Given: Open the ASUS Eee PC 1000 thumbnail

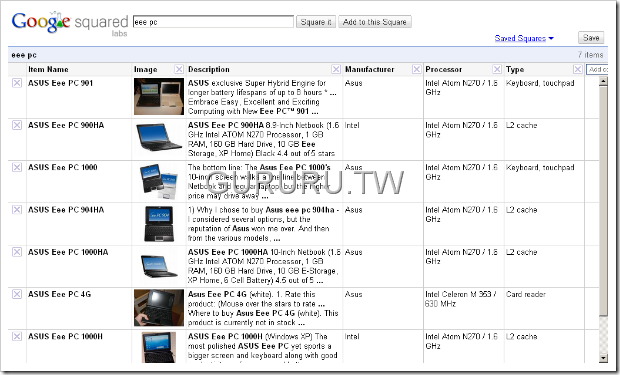Looking at the screenshot, I should click(159, 181).
